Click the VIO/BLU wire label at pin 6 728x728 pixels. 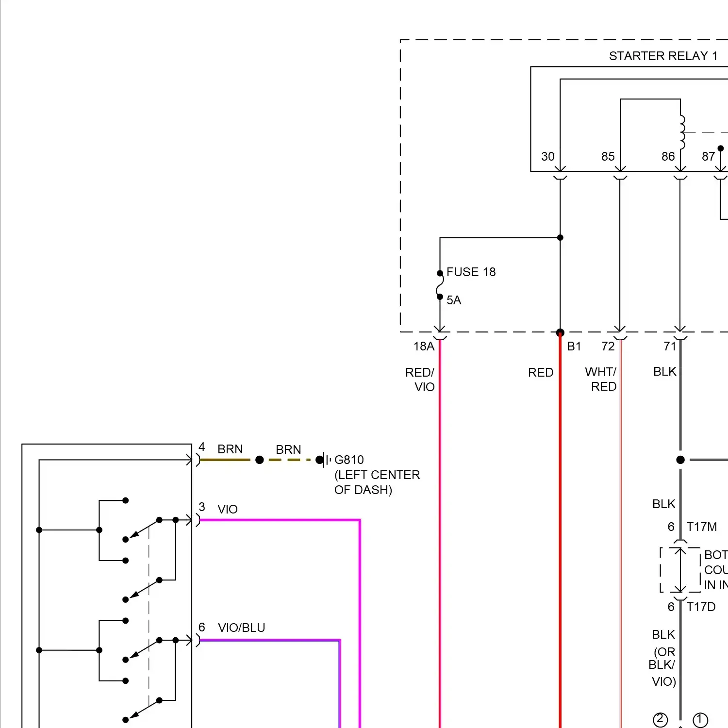click(241, 628)
